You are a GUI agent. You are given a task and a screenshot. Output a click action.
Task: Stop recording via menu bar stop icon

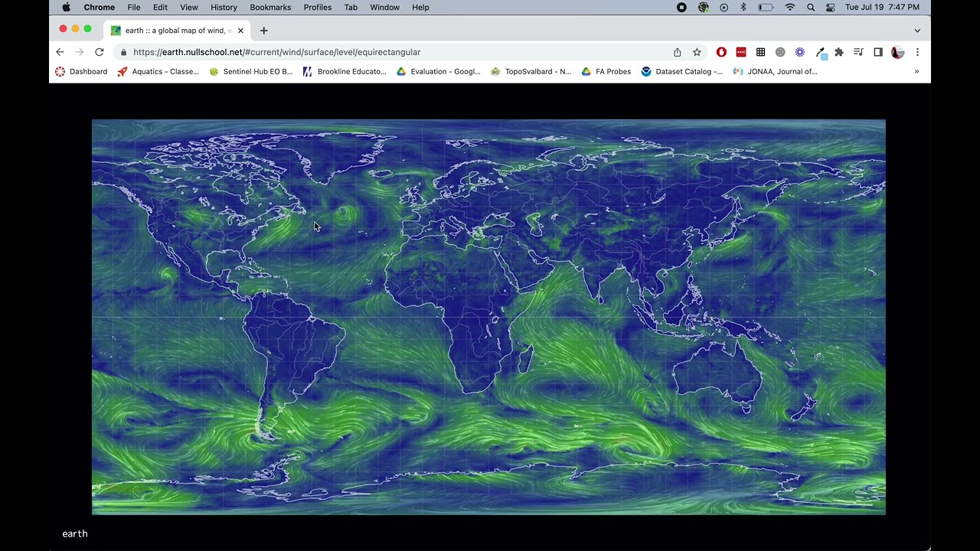[x=681, y=7]
